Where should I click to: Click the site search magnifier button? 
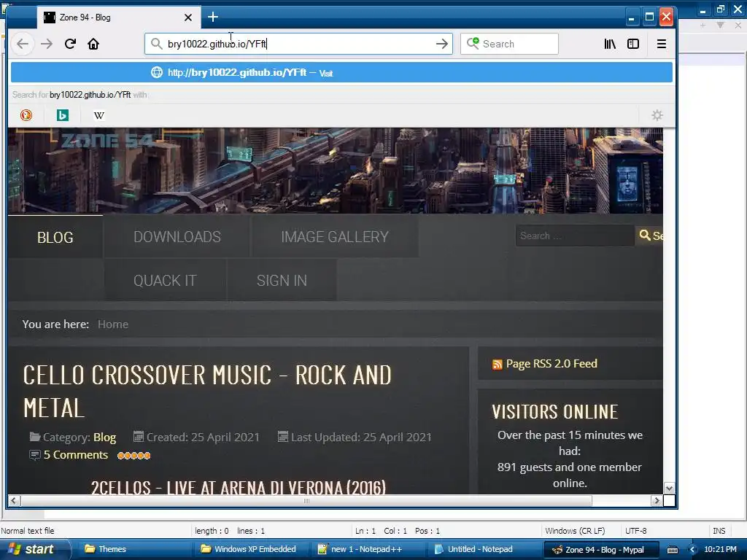[651, 236]
